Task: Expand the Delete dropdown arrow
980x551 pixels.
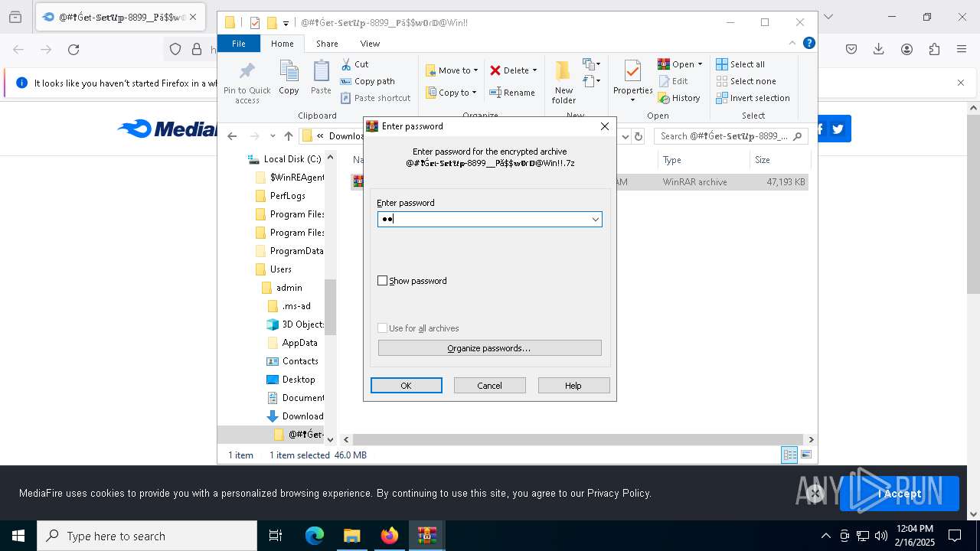Action: pos(534,70)
